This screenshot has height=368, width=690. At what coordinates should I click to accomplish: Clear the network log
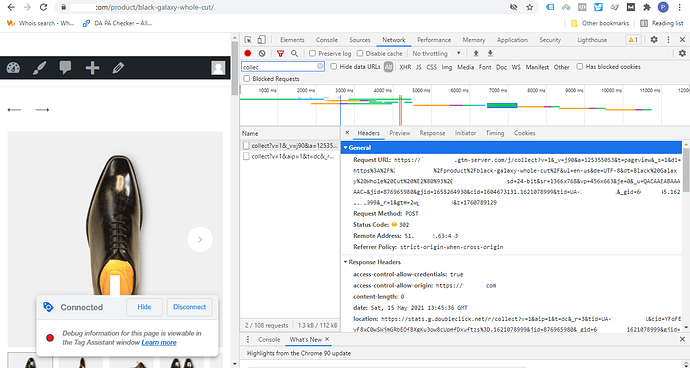coord(262,53)
